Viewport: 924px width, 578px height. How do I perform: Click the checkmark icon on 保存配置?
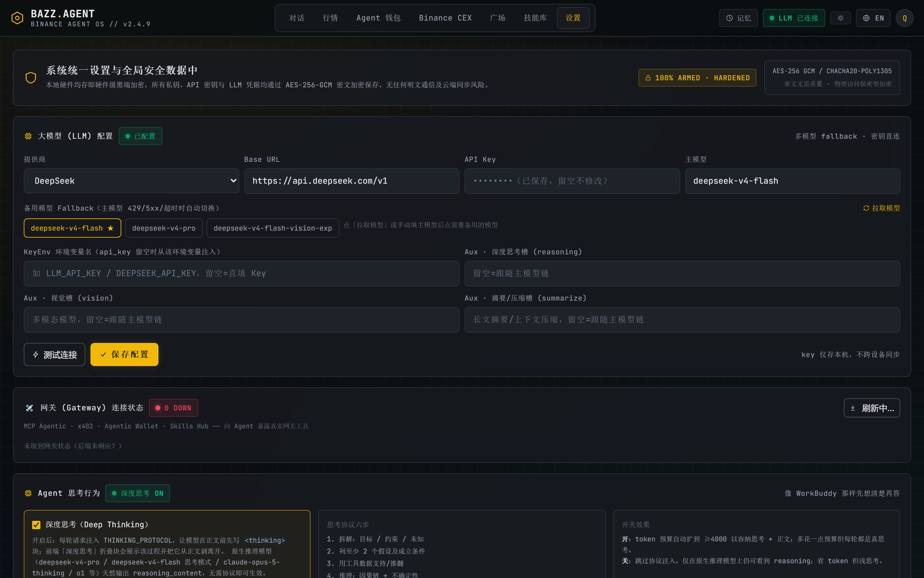point(103,355)
